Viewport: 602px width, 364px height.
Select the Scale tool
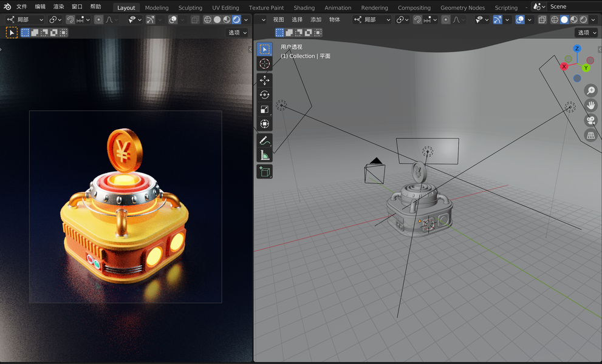click(264, 109)
